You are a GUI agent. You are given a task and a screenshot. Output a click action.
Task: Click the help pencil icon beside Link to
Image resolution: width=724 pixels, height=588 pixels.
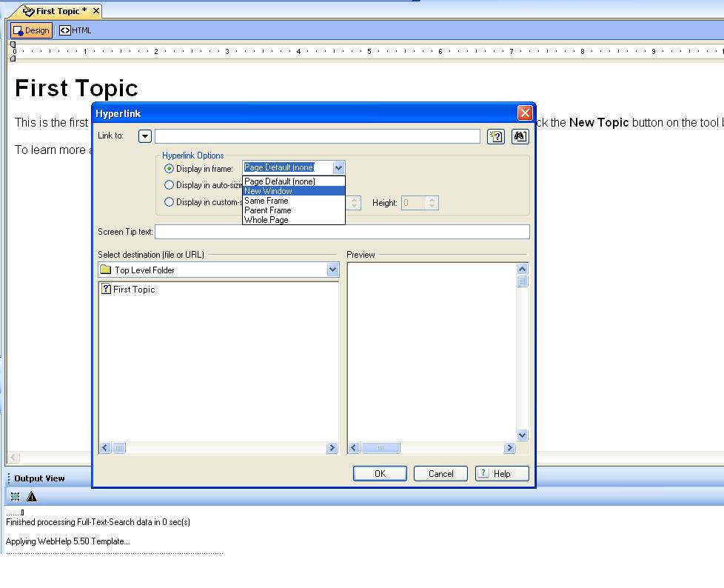click(495, 136)
